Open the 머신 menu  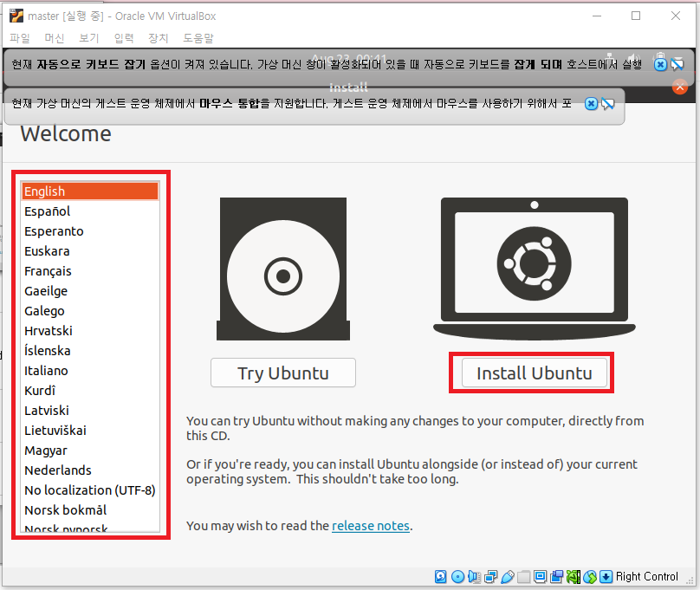(x=55, y=38)
